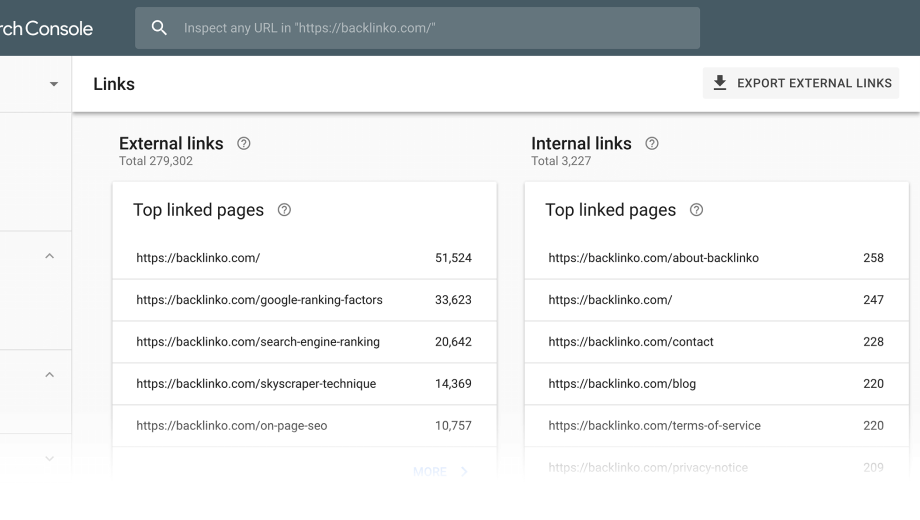Open the https://backlinko.com/ internal links row
This screenshot has width=920, height=520.
pyautogui.click(x=716, y=300)
